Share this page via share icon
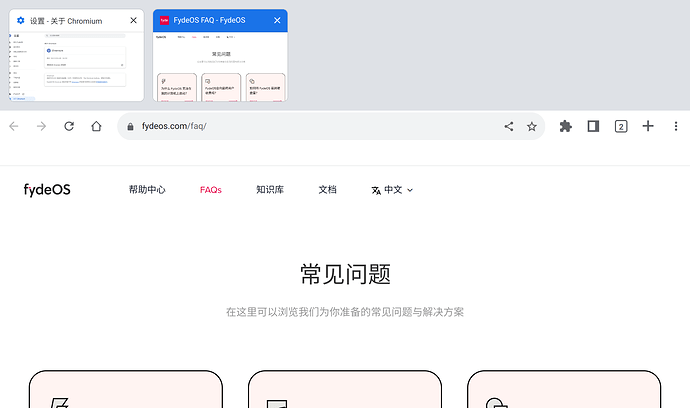This screenshot has height=408, width=690. click(509, 126)
